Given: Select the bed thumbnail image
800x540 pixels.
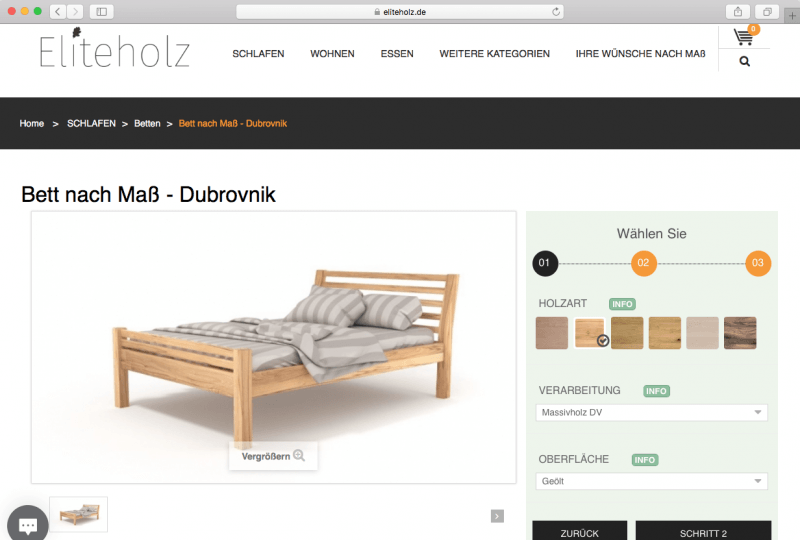Looking at the screenshot, I should pos(79,514).
